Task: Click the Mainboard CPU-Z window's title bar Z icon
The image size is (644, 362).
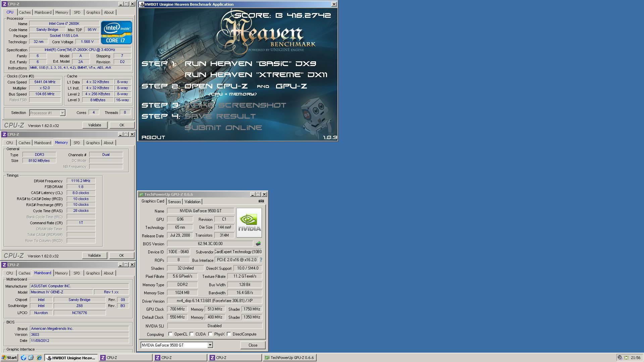Action: [4, 265]
